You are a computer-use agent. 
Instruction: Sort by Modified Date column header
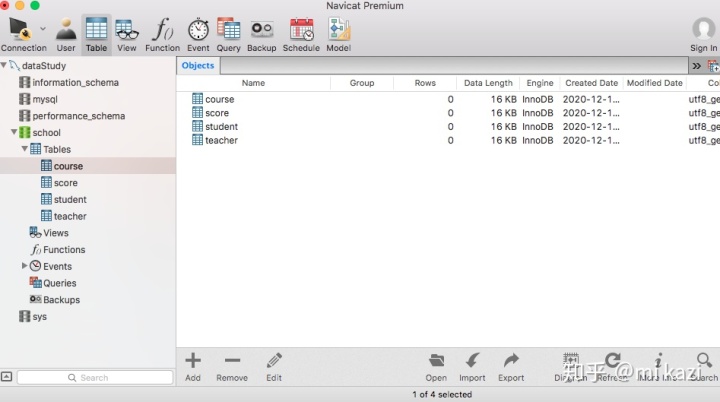point(655,83)
